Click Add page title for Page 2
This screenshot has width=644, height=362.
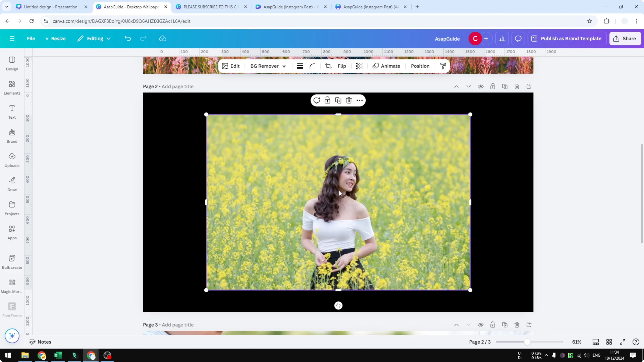click(177, 86)
